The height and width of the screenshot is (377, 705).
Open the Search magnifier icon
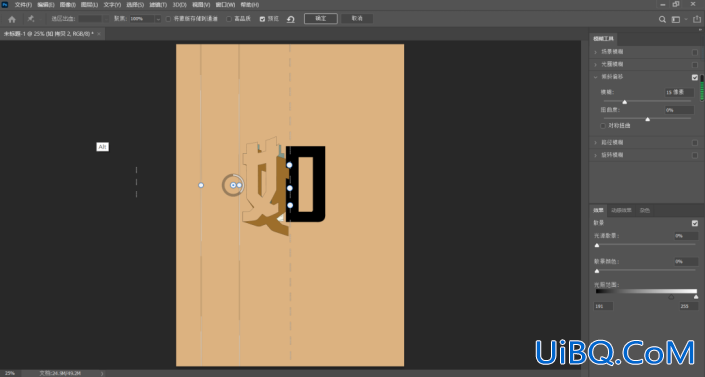662,19
